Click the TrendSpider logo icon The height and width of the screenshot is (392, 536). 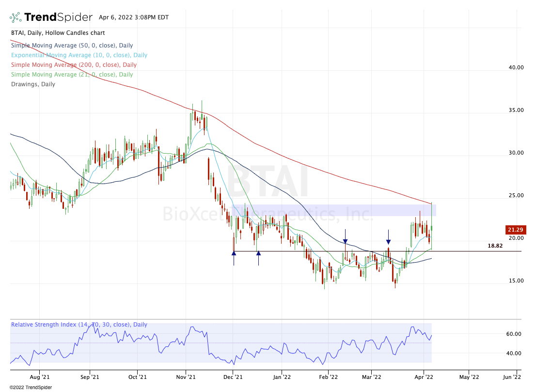16,17
